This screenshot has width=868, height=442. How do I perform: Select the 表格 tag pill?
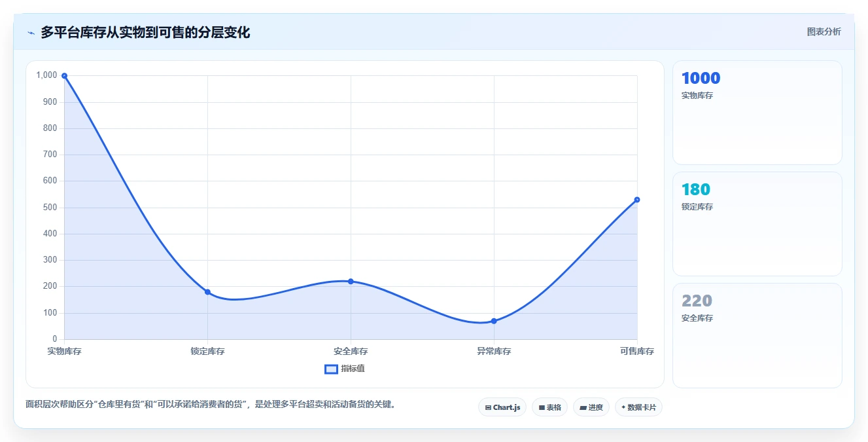click(x=549, y=407)
